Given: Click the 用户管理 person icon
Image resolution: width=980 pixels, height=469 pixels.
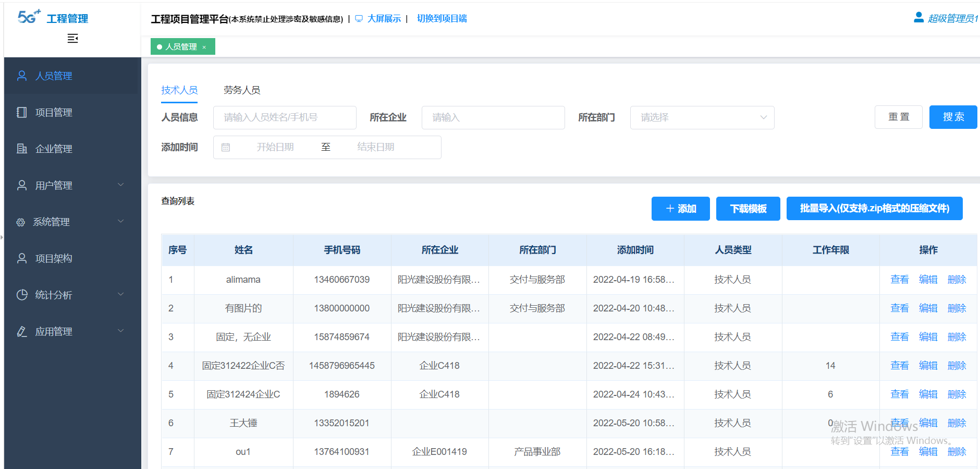Looking at the screenshot, I should tap(22, 186).
